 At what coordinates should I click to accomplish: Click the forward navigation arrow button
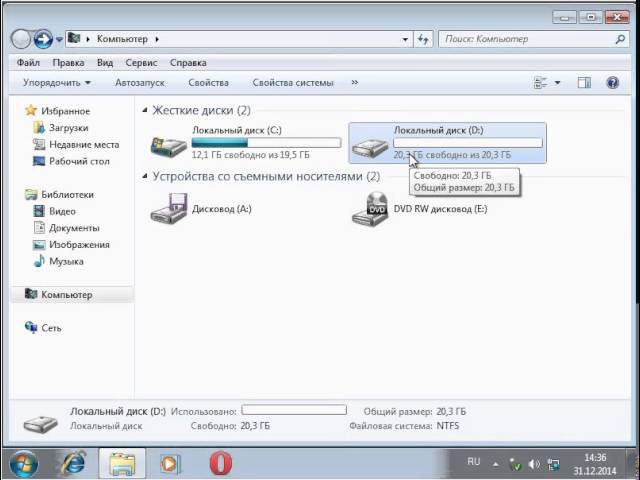point(43,40)
